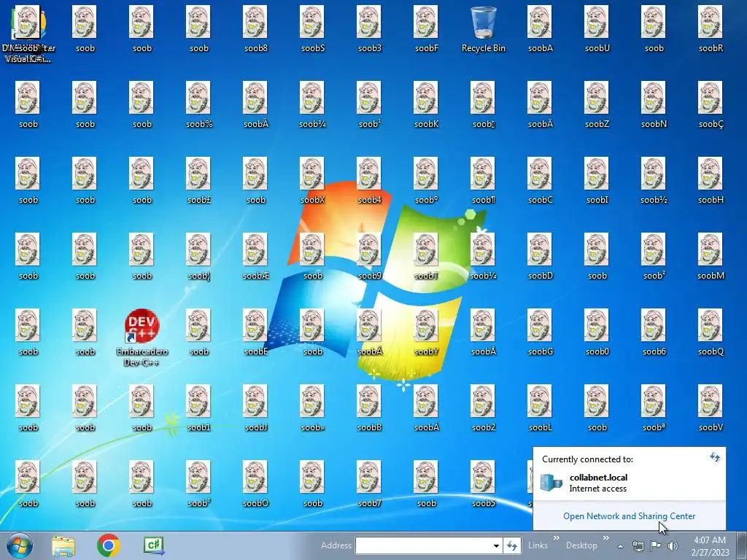This screenshot has height=560, width=747.
Task: Select the soob6 desktop icon
Action: 654,332
